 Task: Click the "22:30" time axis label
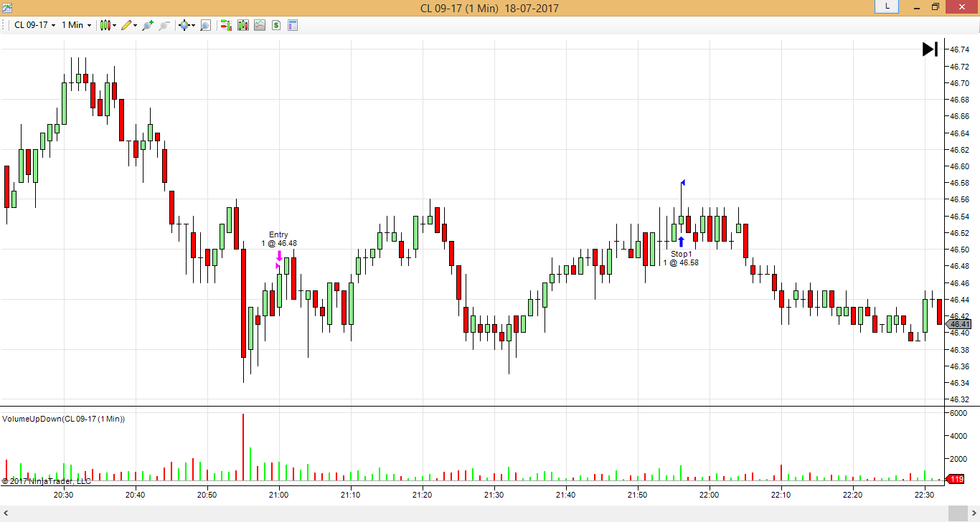(924, 495)
